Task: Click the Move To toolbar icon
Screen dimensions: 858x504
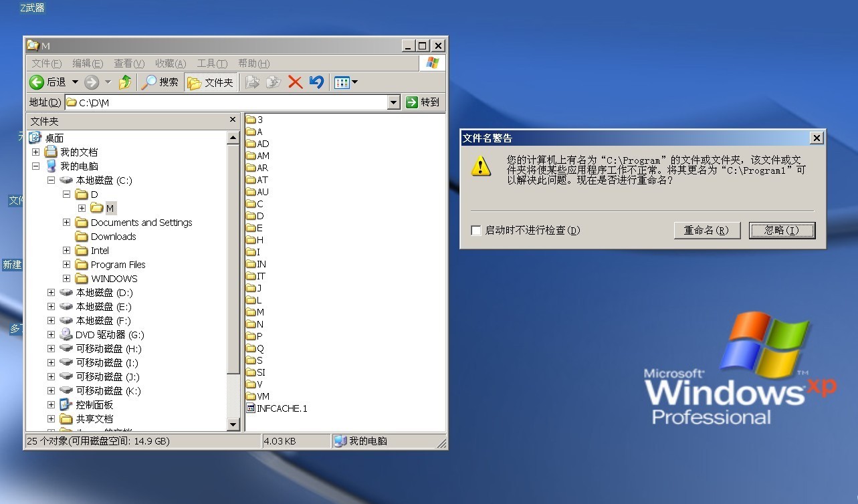Action: 252,82
